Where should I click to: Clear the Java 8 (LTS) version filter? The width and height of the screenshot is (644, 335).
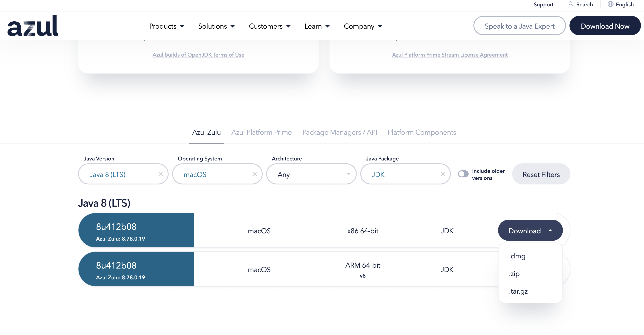160,174
